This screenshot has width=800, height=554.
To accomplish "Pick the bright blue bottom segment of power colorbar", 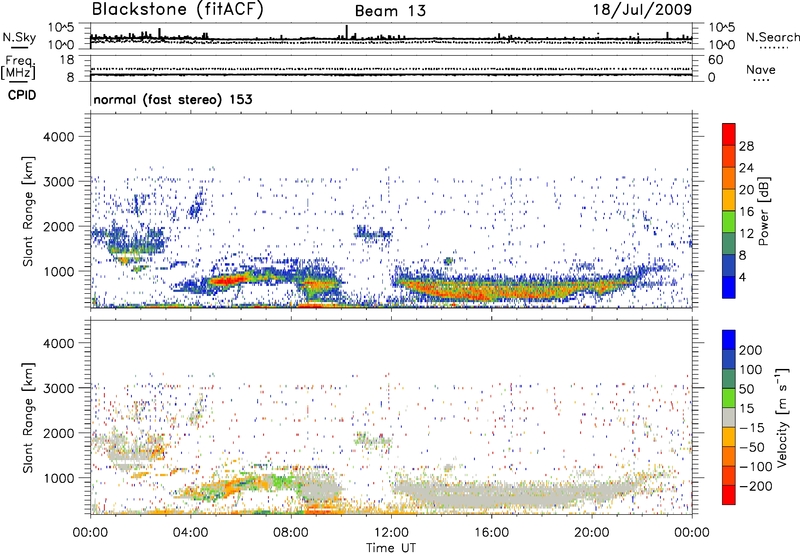I will click(x=729, y=288).
